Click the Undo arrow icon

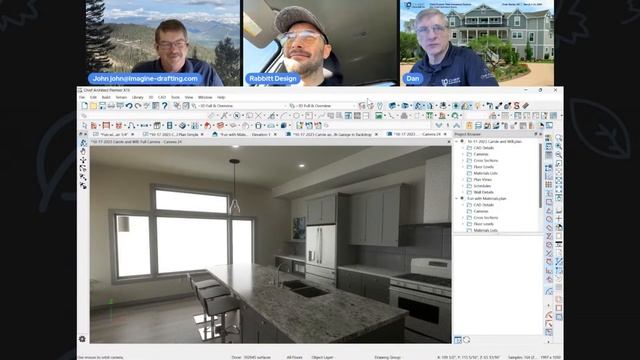pos(129,106)
